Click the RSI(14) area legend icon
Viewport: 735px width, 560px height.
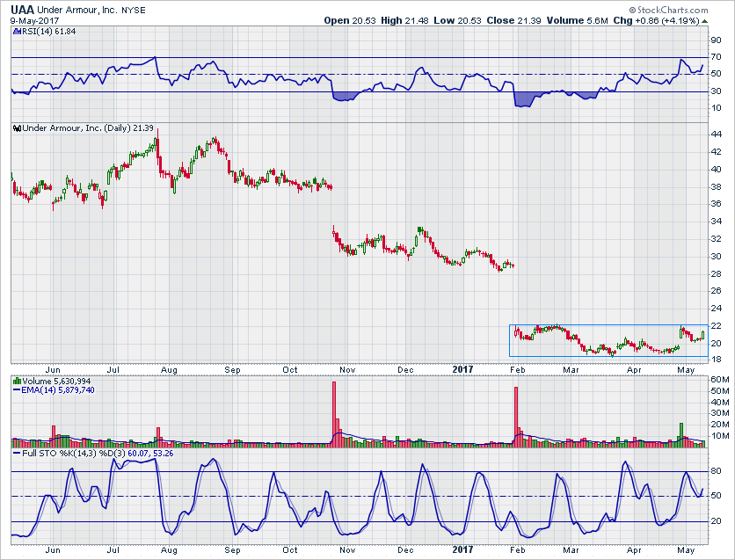tap(17, 31)
